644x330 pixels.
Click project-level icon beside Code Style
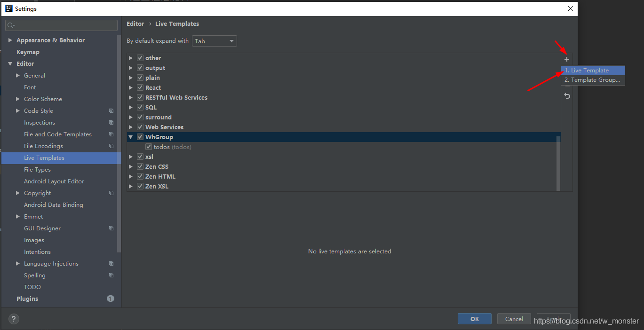pos(111,111)
